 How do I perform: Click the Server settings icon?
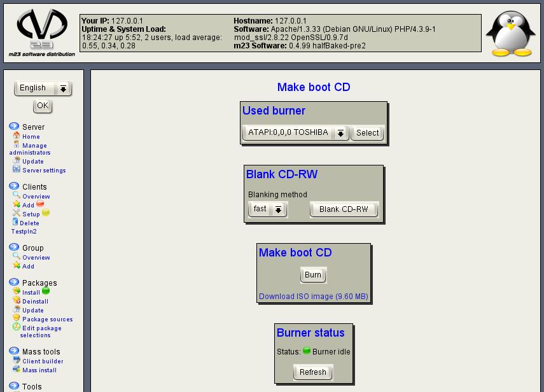pyautogui.click(x=17, y=170)
